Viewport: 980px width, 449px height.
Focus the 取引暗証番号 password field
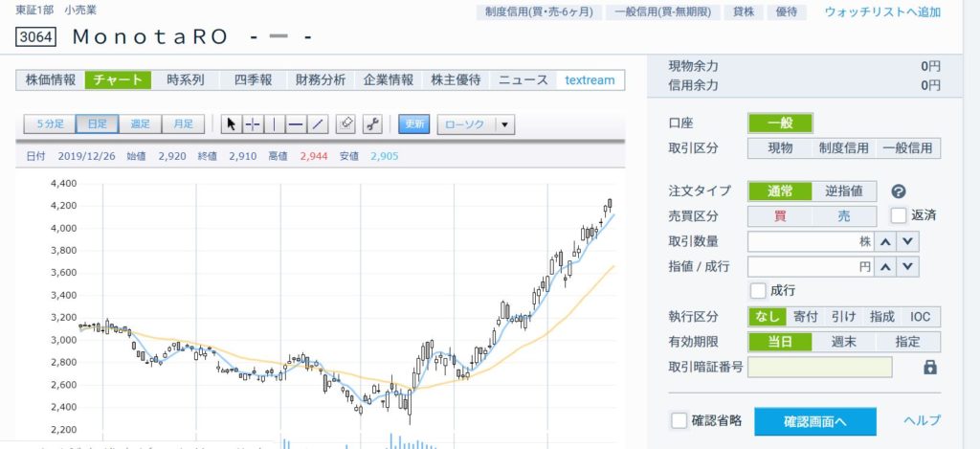point(820,367)
